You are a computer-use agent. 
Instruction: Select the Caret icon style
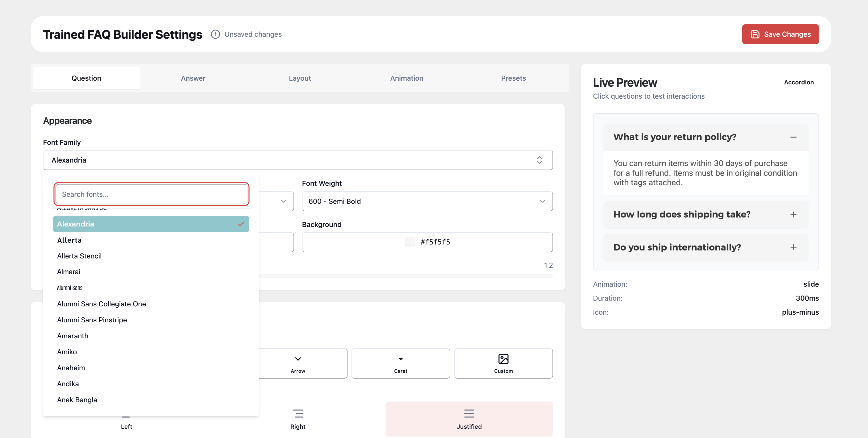(400, 363)
